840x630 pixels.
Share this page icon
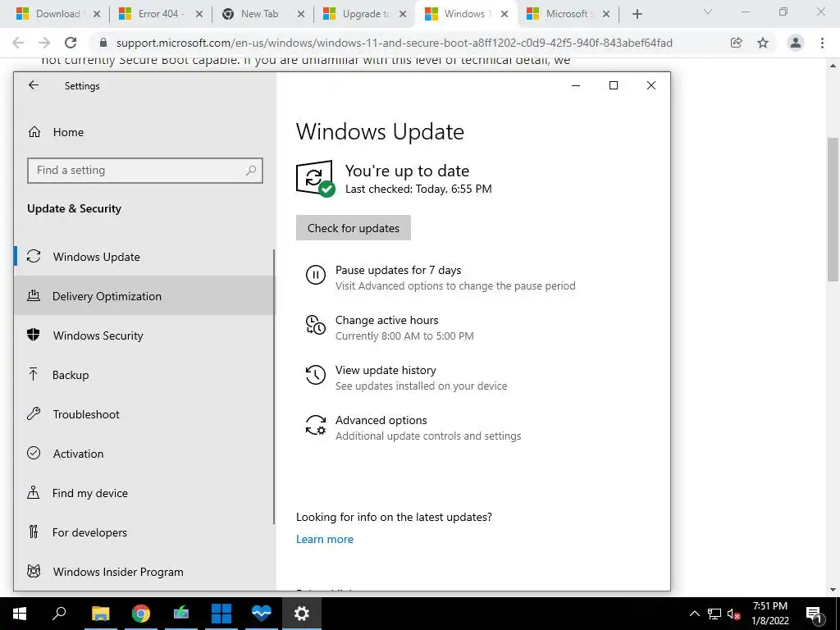(x=736, y=43)
